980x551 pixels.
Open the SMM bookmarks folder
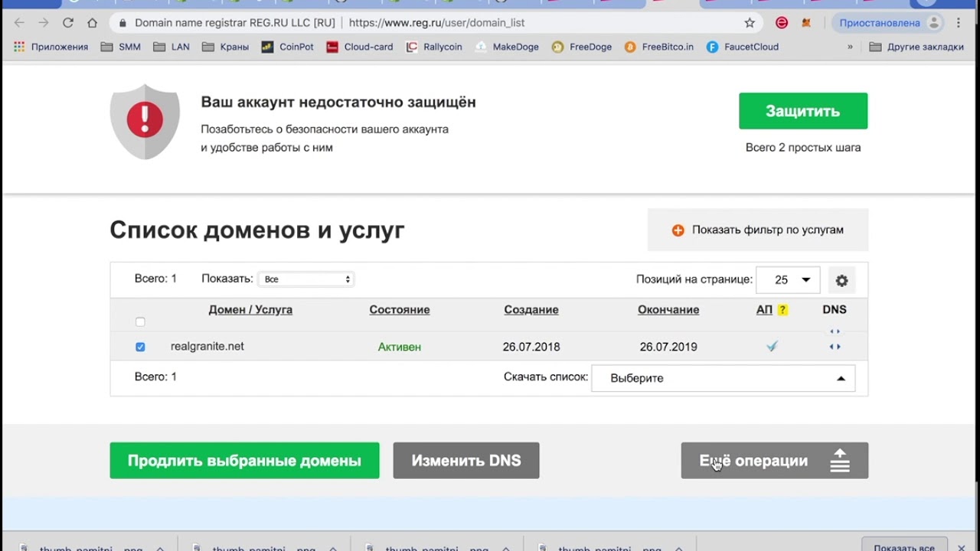[x=120, y=47]
